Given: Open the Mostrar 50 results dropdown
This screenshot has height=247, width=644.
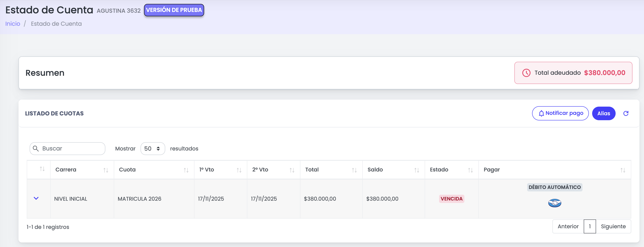Looking at the screenshot, I should [x=152, y=148].
